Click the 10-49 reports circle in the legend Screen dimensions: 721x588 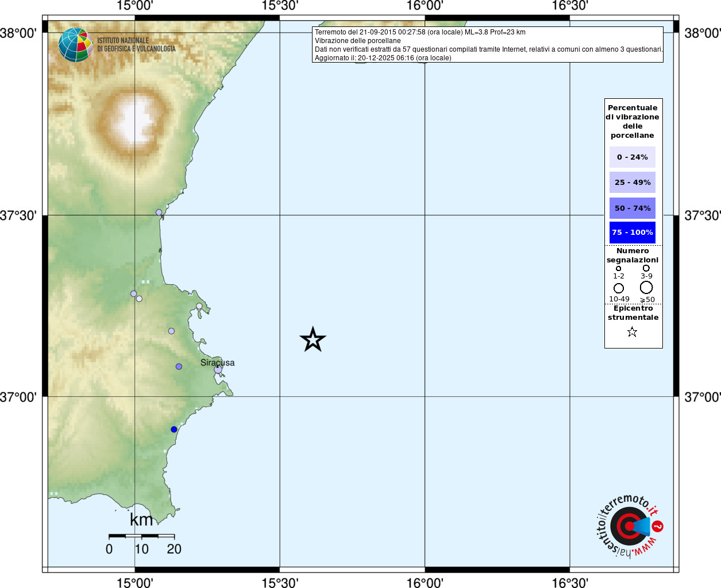tap(619, 288)
